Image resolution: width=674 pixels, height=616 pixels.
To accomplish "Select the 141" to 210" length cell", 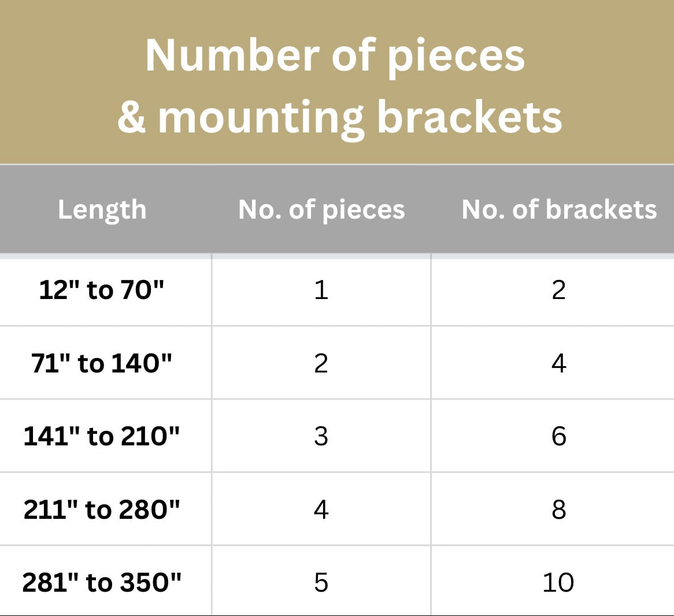I will tap(102, 436).
